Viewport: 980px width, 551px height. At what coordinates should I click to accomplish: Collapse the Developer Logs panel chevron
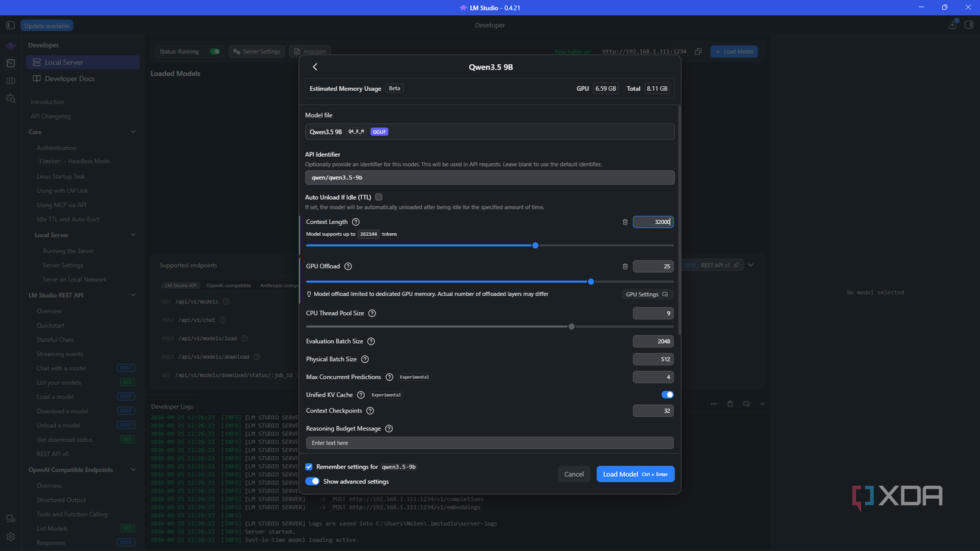coord(763,404)
